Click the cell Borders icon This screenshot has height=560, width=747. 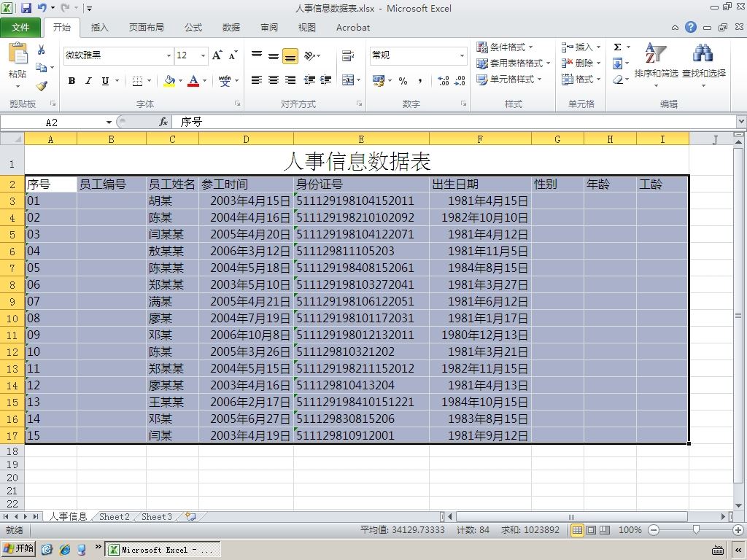point(137,81)
